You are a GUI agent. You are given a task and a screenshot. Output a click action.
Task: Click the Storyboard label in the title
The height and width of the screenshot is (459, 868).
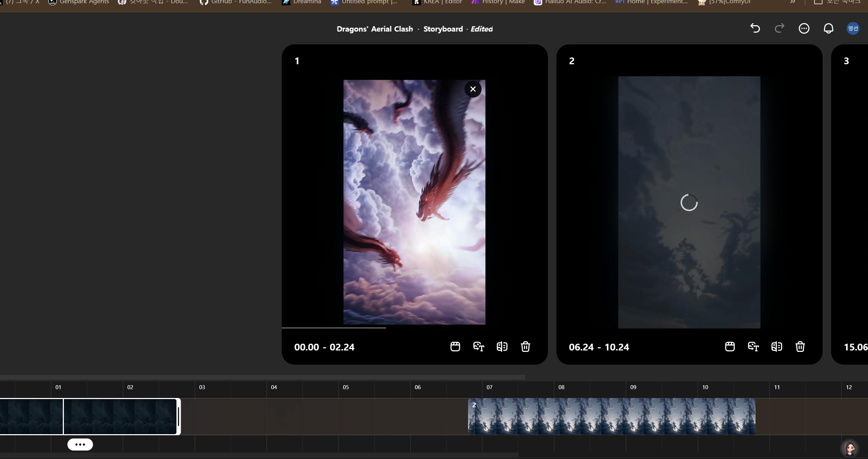pyautogui.click(x=443, y=29)
